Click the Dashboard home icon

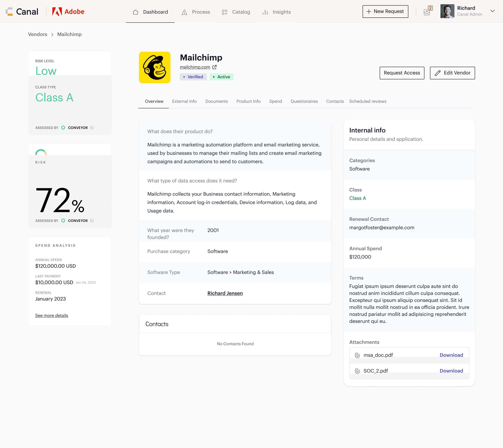135,12
